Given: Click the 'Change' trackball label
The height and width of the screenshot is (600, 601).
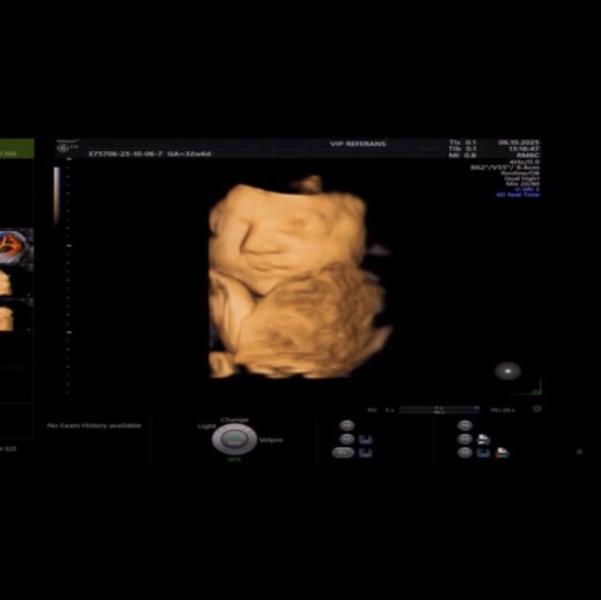Looking at the screenshot, I should [x=234, y=420].
